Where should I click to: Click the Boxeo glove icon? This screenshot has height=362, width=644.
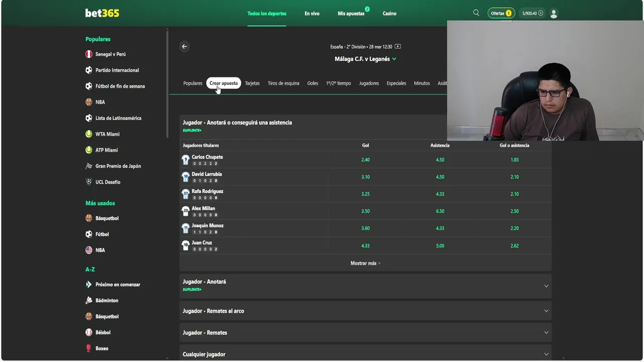click(89, 348)
